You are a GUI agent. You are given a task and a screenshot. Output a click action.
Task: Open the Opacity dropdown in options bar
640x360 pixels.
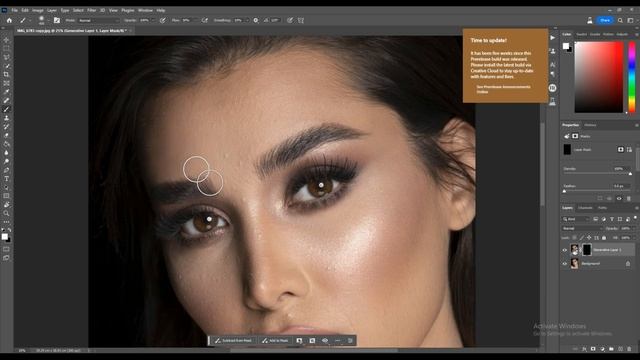[x=153, y=20]
